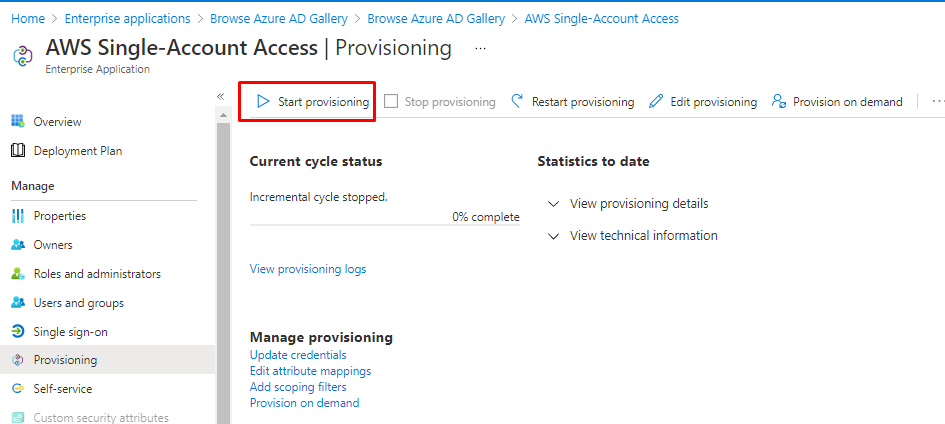Click the Start provisioning play icon

263,102
